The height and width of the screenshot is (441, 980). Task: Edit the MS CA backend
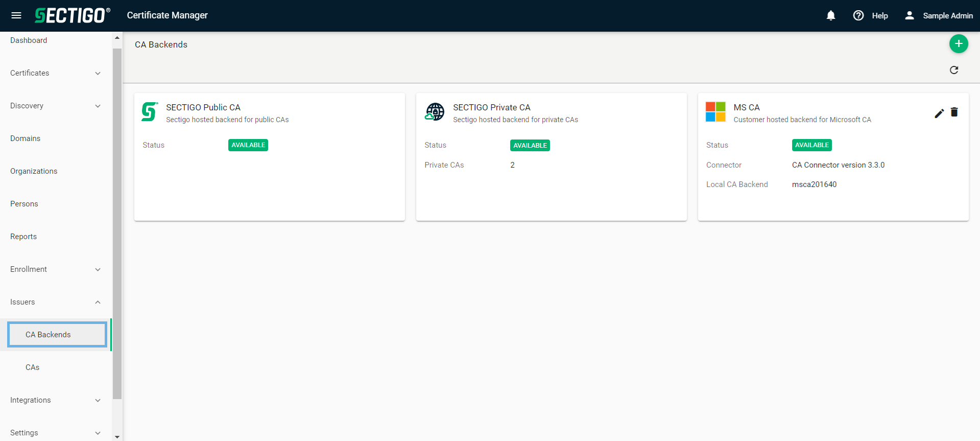[939, 113]
